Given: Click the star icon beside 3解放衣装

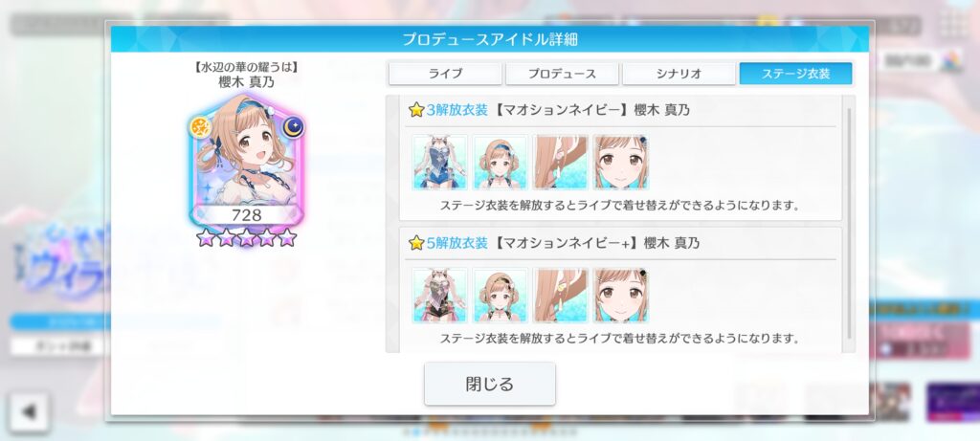Looking at the screenshot, I should point(416,110).
